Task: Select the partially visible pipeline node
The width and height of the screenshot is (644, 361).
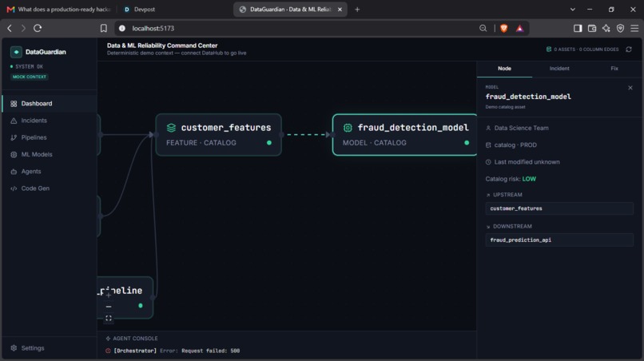Action: tap(125, 297)
